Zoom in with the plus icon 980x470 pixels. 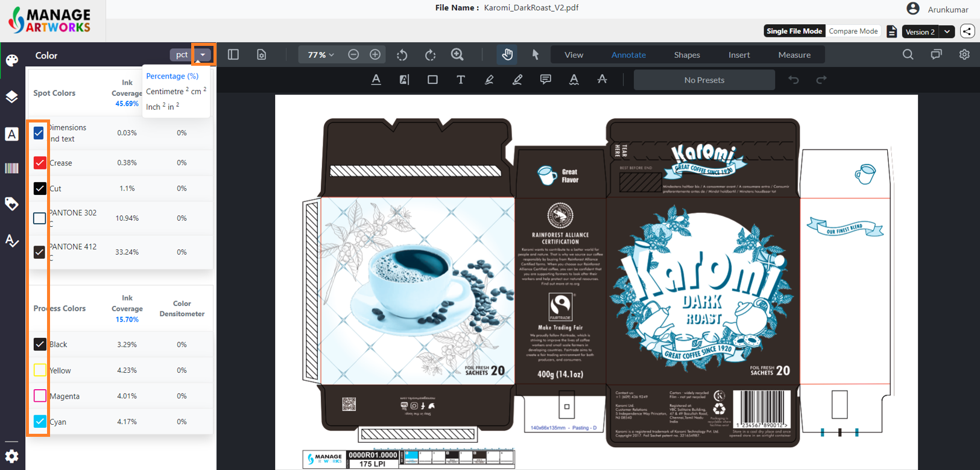tap(375, 55)
